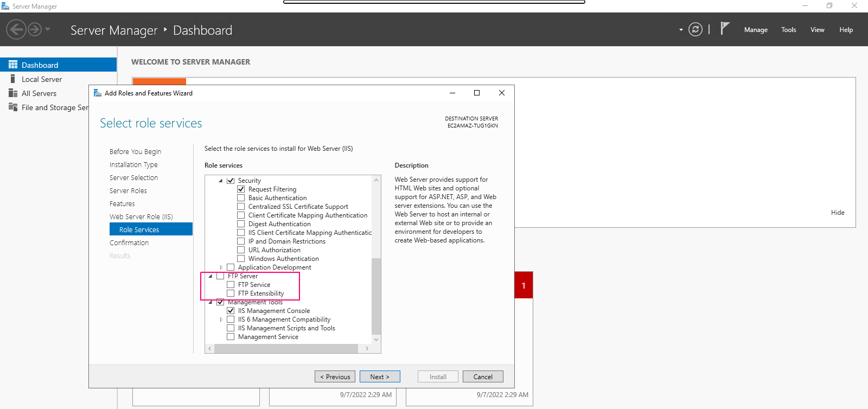The width and height of the screenshot is (868, 409).
Task: Check Client Certificate Mapping Authentication
Action: [x=241, y=215]
